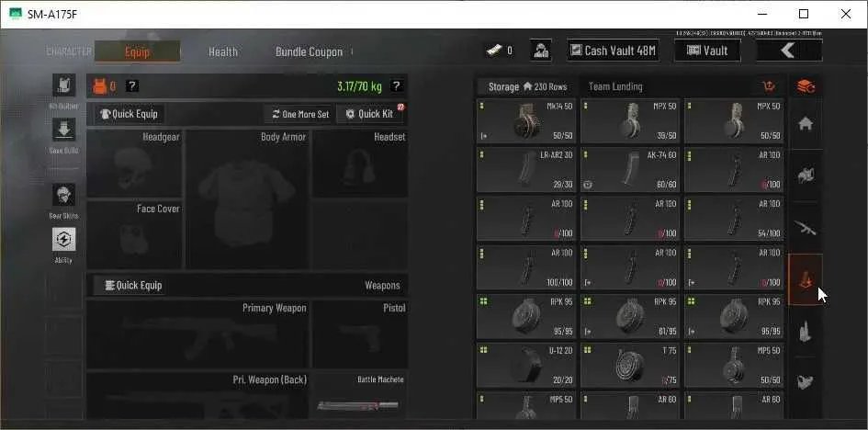Image resolution: width=868 pixels, height=430 pixels.
Task: Select the AK-74 60 magazine
Action: click(x=630, y=169)
